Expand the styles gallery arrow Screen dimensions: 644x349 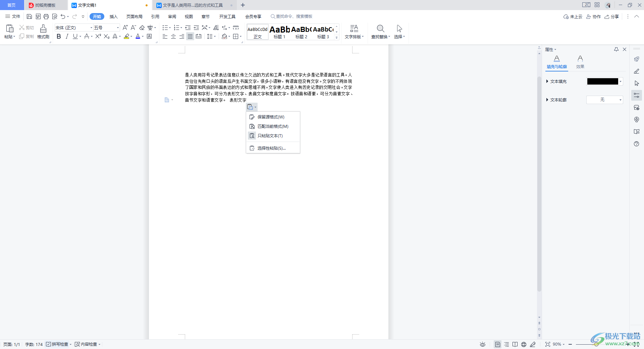pyautogui.click(x=336, y=38)
